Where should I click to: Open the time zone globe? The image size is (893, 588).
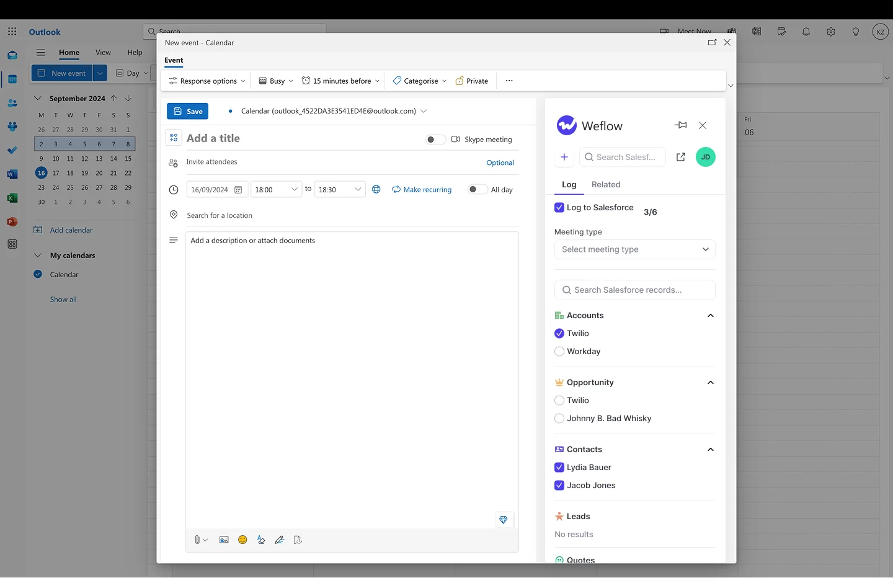click(x=376, y=189)
